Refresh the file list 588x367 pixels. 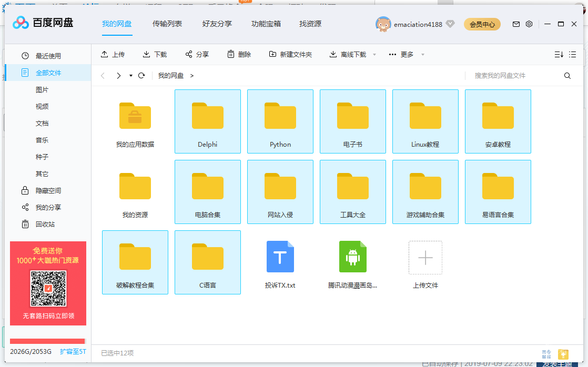pyautogui.click(x=141, y=76)
